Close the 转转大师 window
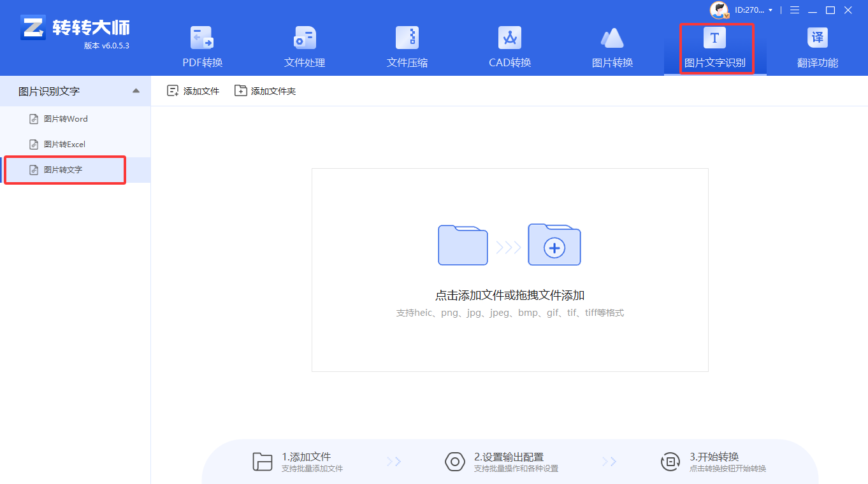The image size is (868, 484). tap(848, 10)
